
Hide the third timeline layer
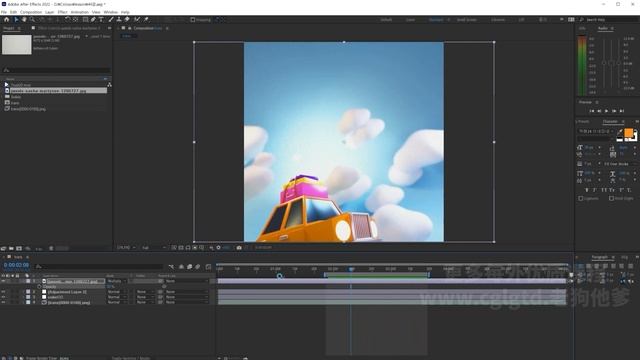tap(3, 297)
